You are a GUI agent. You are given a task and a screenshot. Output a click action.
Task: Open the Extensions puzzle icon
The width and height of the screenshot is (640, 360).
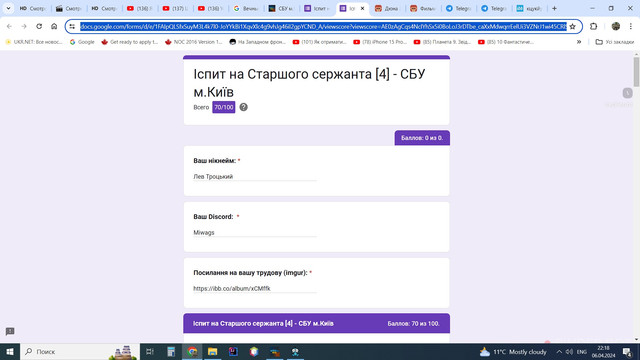(593, 27)
